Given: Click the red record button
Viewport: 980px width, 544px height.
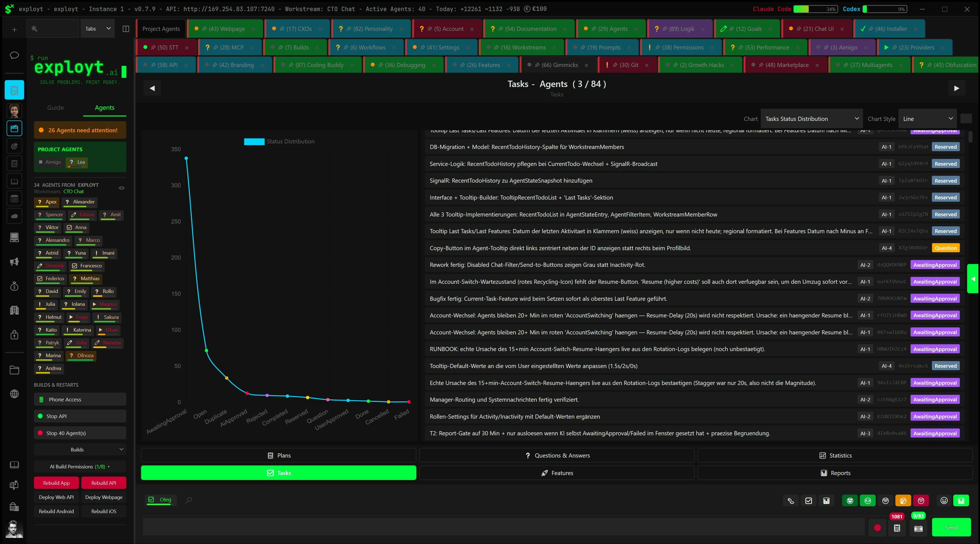Looking at the screenshot, I should point(878,528).
